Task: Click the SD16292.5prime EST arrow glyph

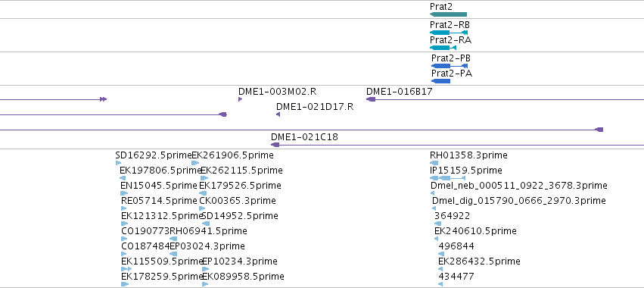Action: coord(118,163)
